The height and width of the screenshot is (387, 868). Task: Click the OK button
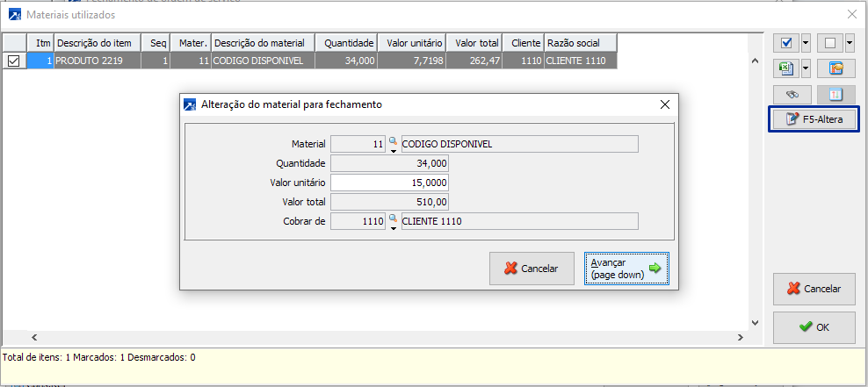(814, 327)
